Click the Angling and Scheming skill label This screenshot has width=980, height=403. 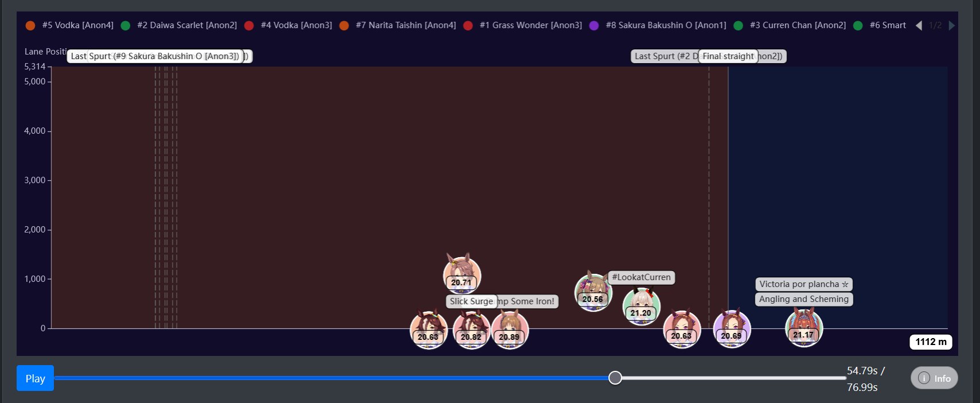804,299
